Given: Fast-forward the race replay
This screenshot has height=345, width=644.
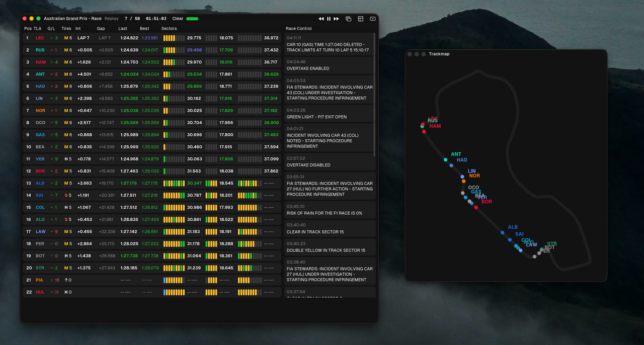Looking at the screenshot, I should pyautogui.click(x=337, y=19).
